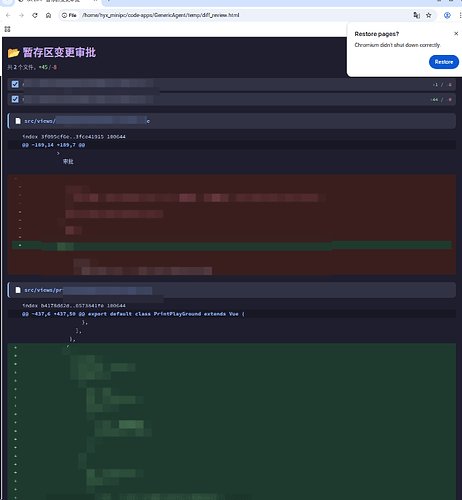Open the translate page icon
The image size is (462, 500).
pyautogui.click(x=416, y=15)
